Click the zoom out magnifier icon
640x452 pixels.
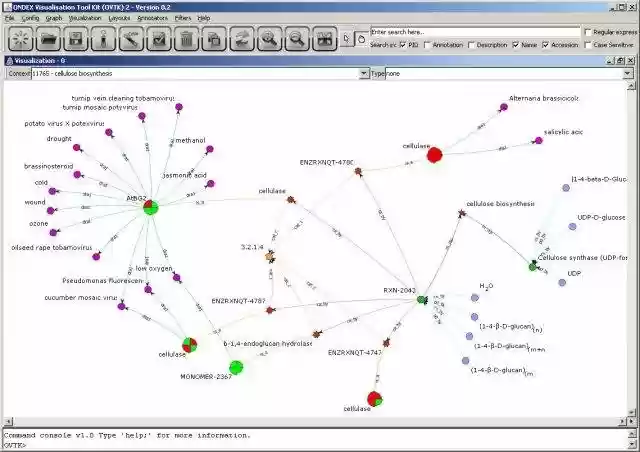pos(297,39)
